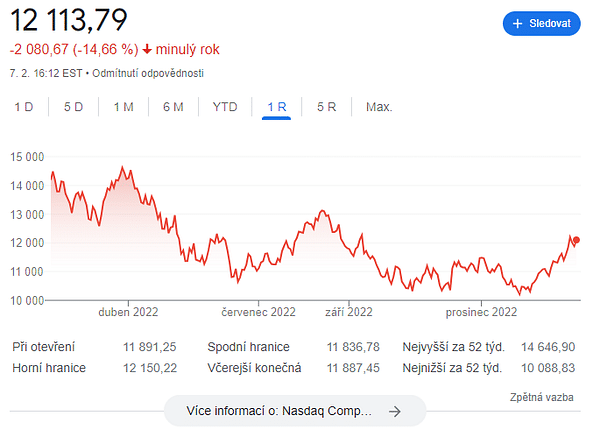Select the 1 D time range tab

(24, 107)
